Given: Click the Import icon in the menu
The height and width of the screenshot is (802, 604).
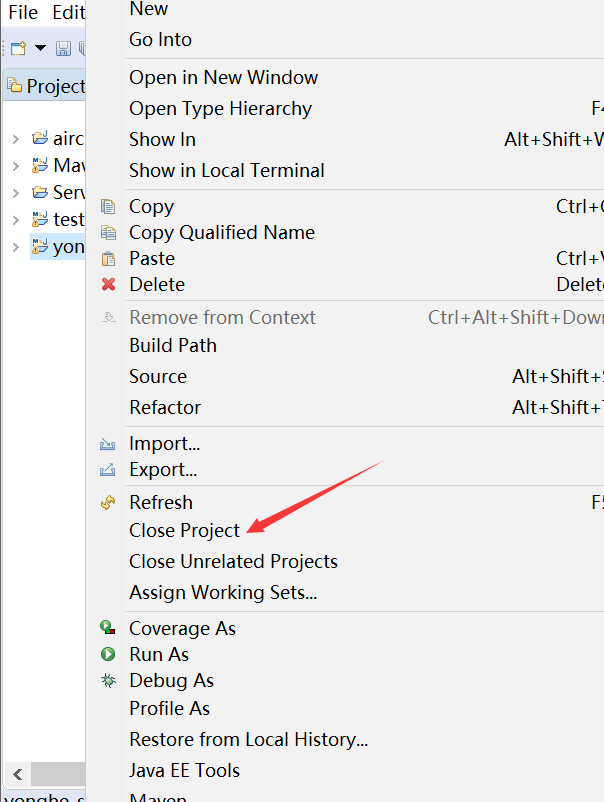Looking at the screenshot, I should [108, 444].
